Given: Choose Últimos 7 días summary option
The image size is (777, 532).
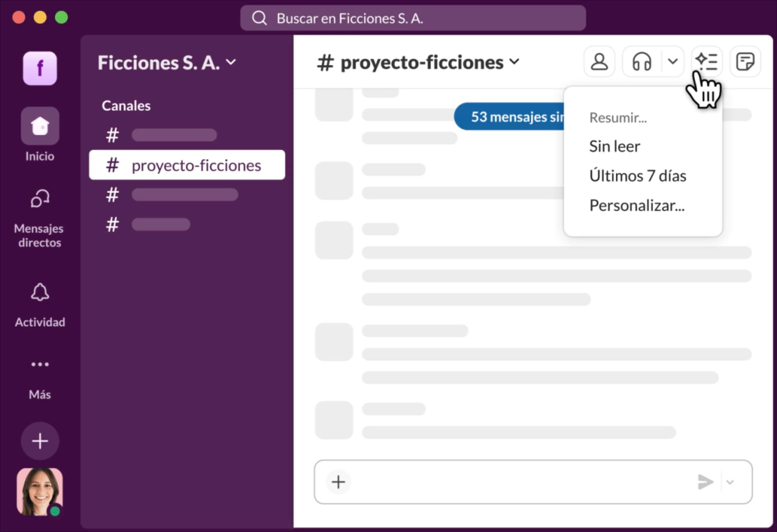Looking at the screenshot, I should point(638,176).
